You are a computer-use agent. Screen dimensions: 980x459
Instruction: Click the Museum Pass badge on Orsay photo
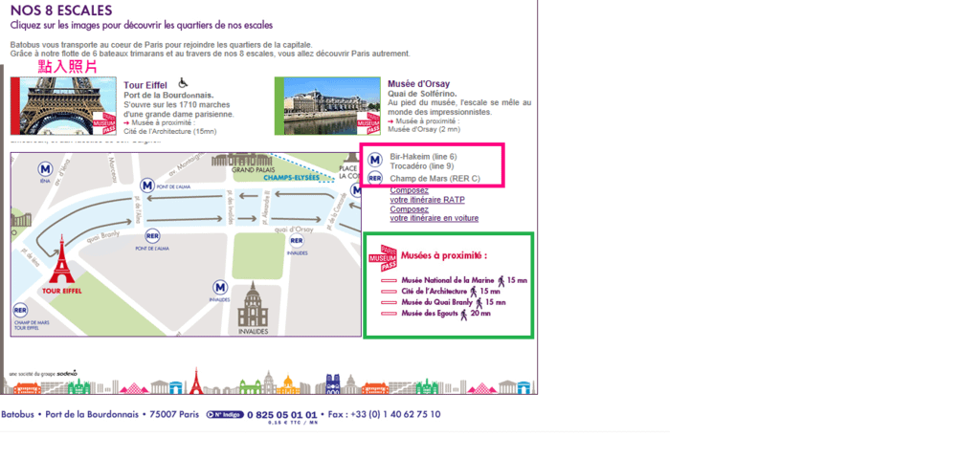(x=368, y=123)
